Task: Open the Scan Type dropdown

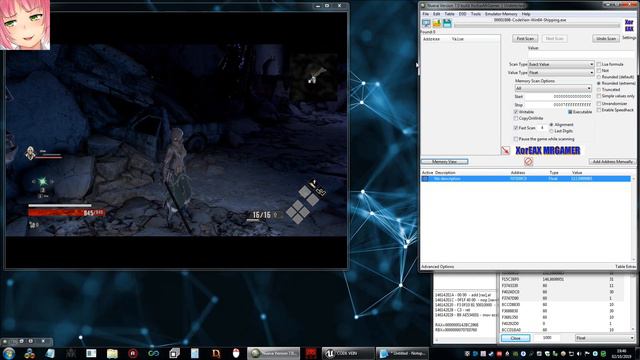Action: (x=561, y=64)
